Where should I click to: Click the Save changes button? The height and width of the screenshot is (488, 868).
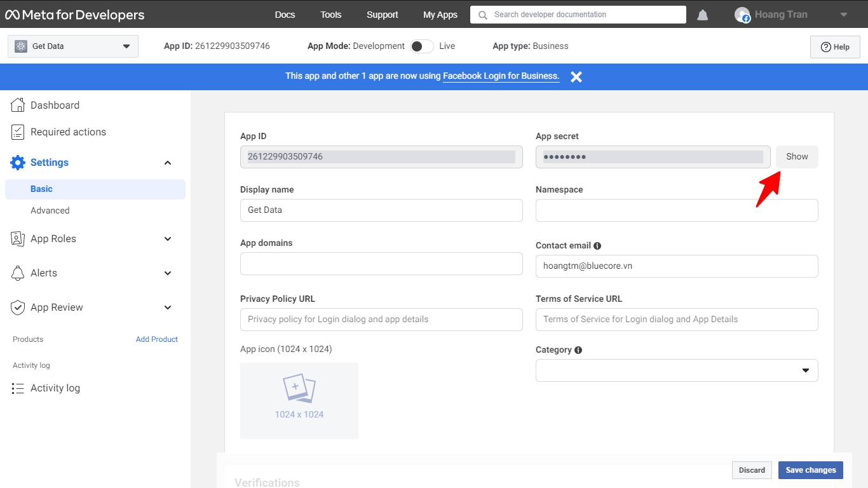point(811,470)
